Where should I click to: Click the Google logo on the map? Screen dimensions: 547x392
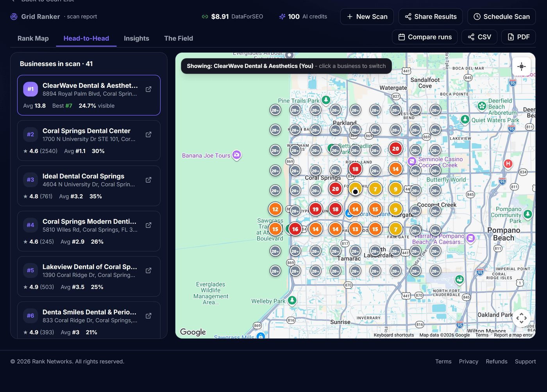[x=193, y=332]
